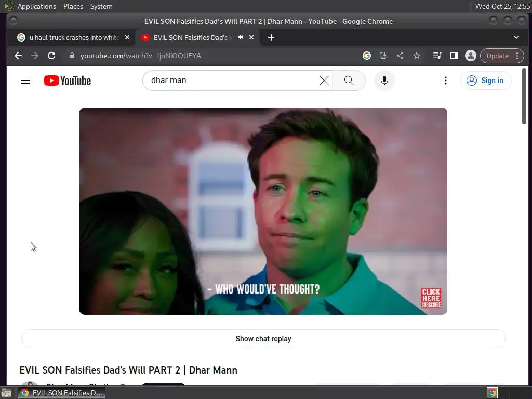The width and height of the screenshot is (532, 399).
Task: Open YouTube settings three-dot menu
Action: pos(445,81)
